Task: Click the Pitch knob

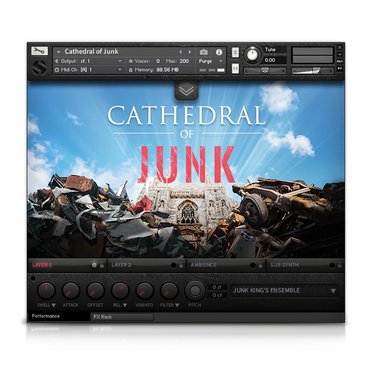Action: click(195, 290)
